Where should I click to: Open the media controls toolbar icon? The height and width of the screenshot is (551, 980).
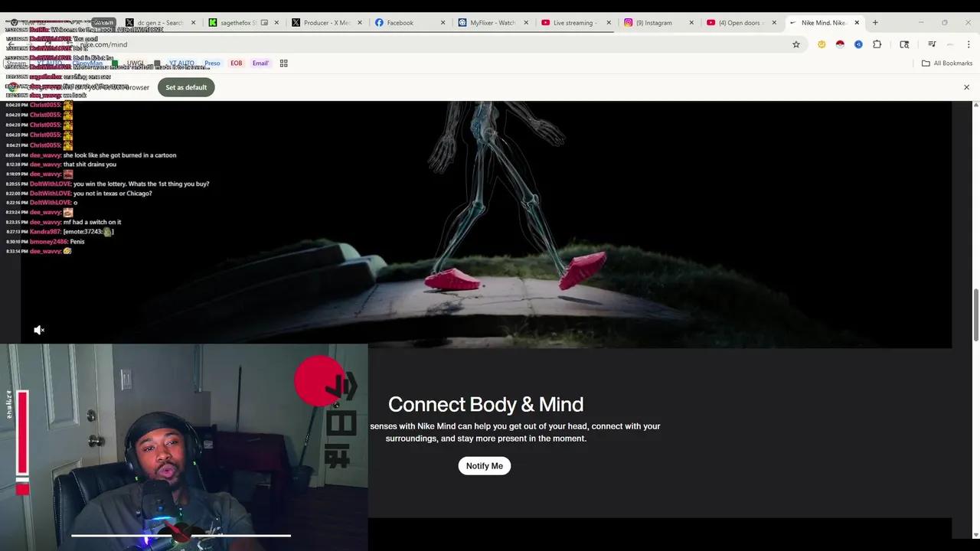point(932,44)
